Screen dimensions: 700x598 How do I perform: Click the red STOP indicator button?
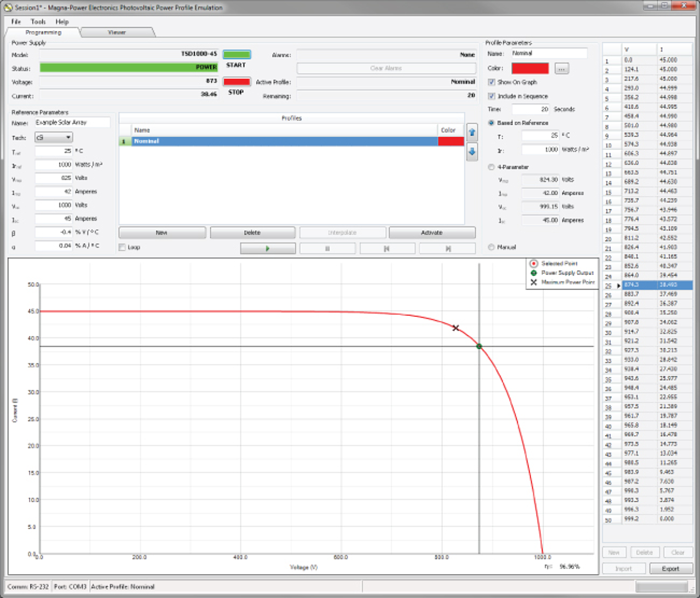(x=237, y=82)
